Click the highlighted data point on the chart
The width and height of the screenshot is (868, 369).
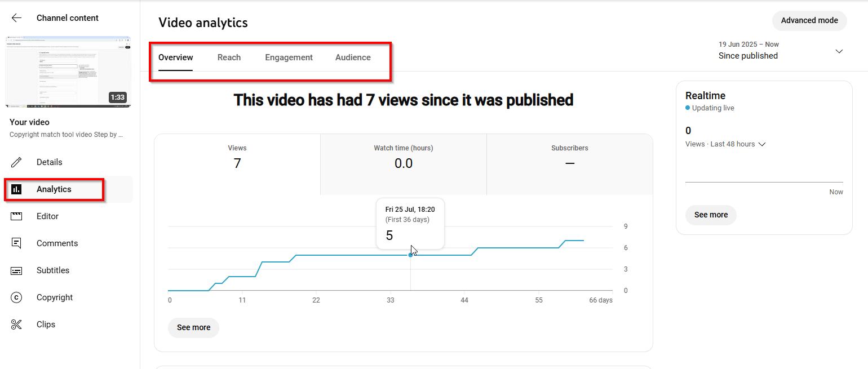pos(410,255)
